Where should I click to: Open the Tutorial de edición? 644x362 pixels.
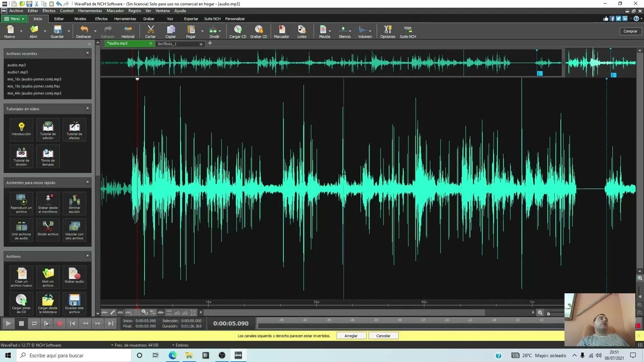pyautogui.click(x=48, y=130)
